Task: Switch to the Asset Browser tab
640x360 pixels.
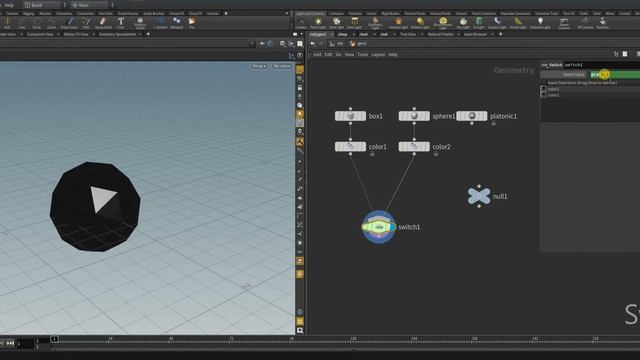Action: (475, 34)
